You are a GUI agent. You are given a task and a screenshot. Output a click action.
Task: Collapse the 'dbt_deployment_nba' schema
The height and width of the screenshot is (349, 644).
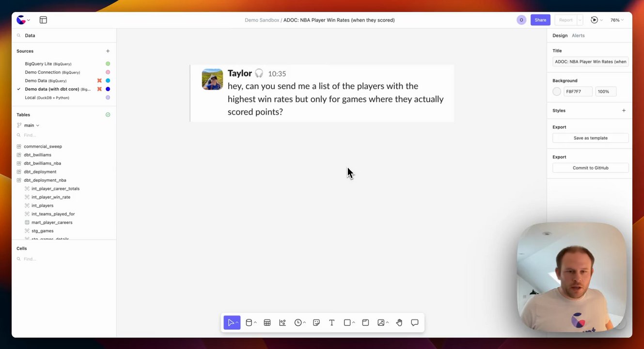click(45, 180)
